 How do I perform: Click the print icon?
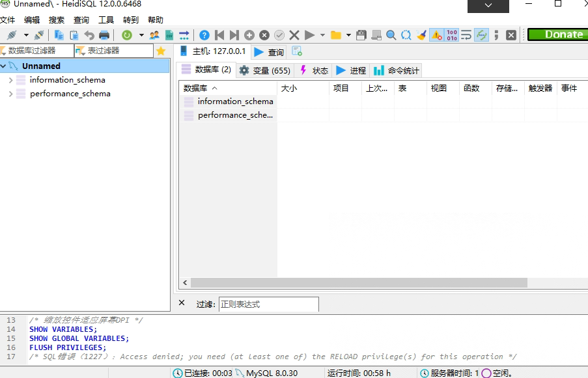click(x=104, y=35)
